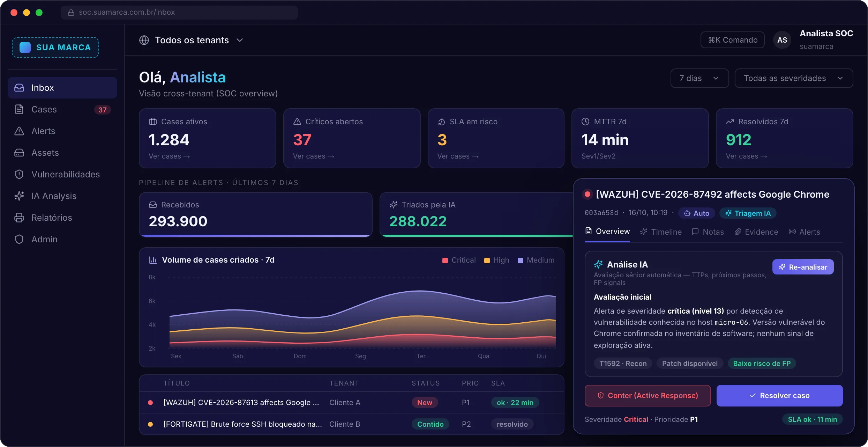Toggle the Critical series in chart legend

[459, 260]
